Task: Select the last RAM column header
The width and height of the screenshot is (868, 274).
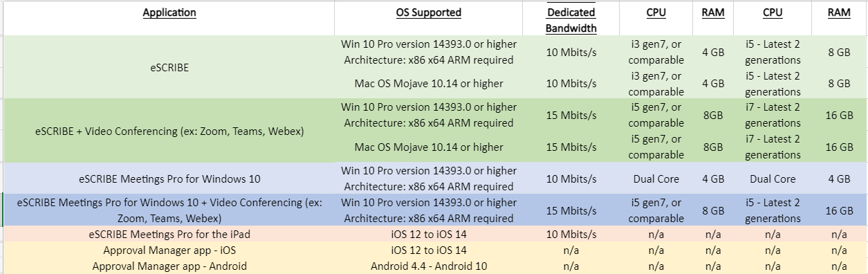Action: click(x=839, y=12)
